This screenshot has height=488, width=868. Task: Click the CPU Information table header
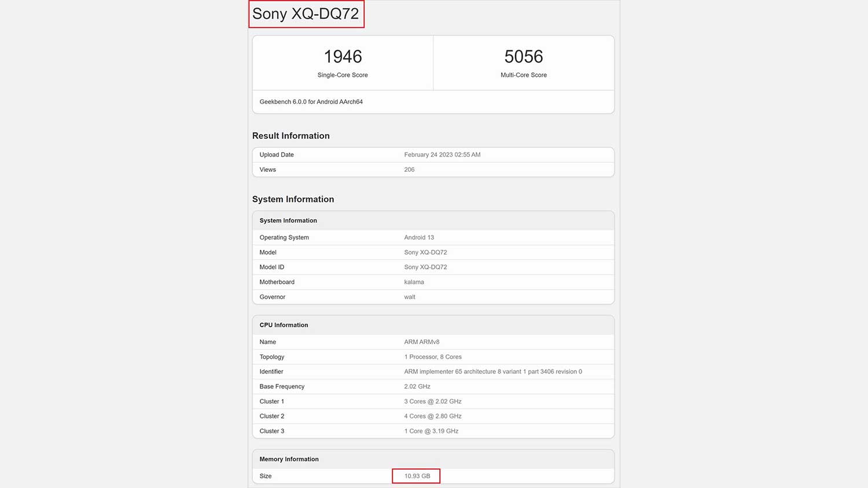click(284, 325)
